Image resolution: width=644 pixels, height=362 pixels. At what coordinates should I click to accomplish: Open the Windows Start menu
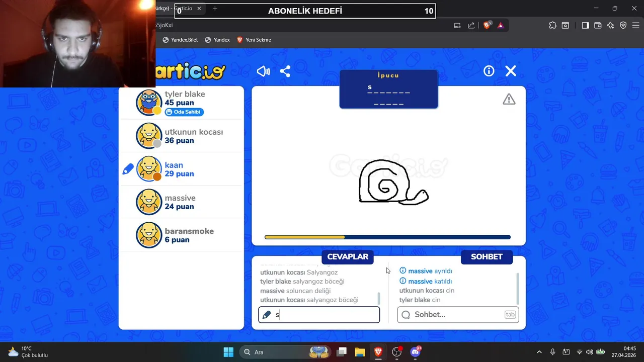click(x=228, y=352)
